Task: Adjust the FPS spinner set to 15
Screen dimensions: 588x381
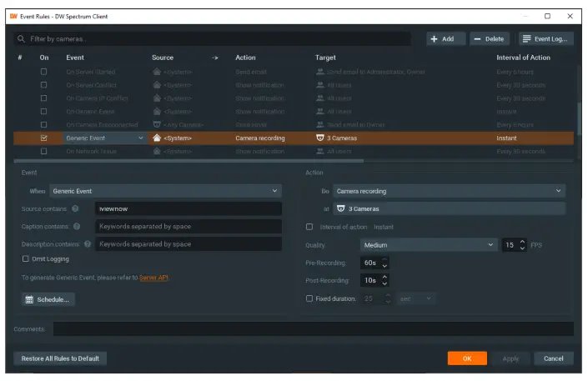Action: (514, 245)
